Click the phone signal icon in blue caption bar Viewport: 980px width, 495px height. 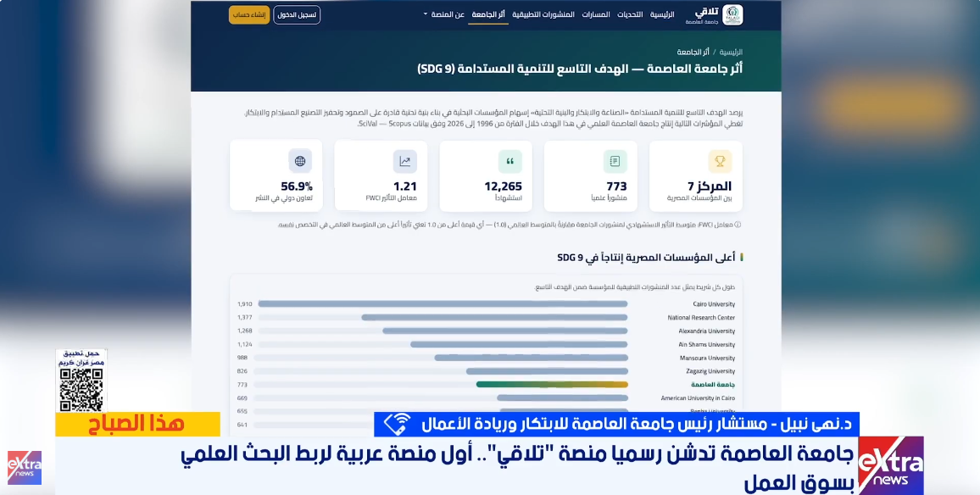397,424
